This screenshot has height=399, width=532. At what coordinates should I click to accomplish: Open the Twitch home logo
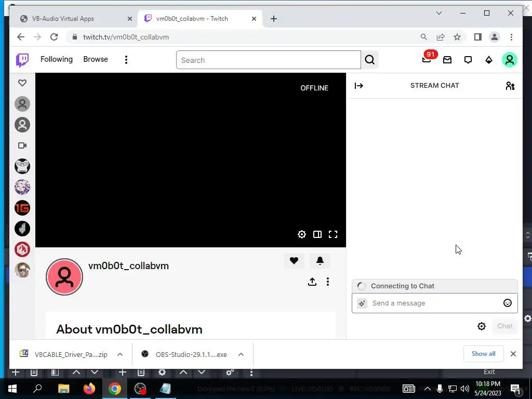pyautogui.click(x=22, y=60)
